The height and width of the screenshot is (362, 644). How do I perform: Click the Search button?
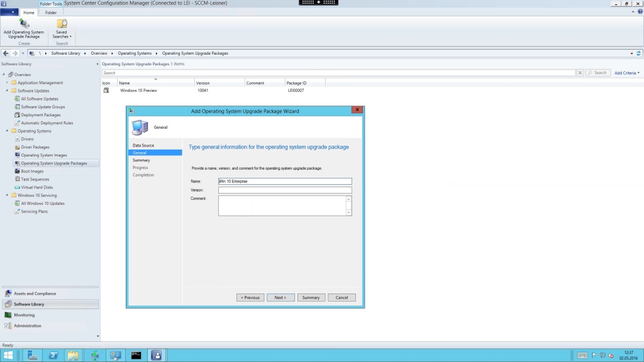[597, 73]
